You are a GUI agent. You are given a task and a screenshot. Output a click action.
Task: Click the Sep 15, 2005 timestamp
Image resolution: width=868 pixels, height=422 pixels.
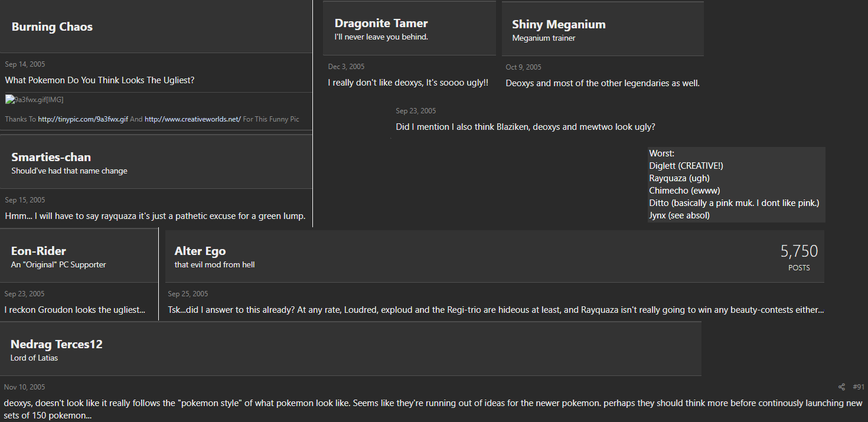[x=25, y=200]
